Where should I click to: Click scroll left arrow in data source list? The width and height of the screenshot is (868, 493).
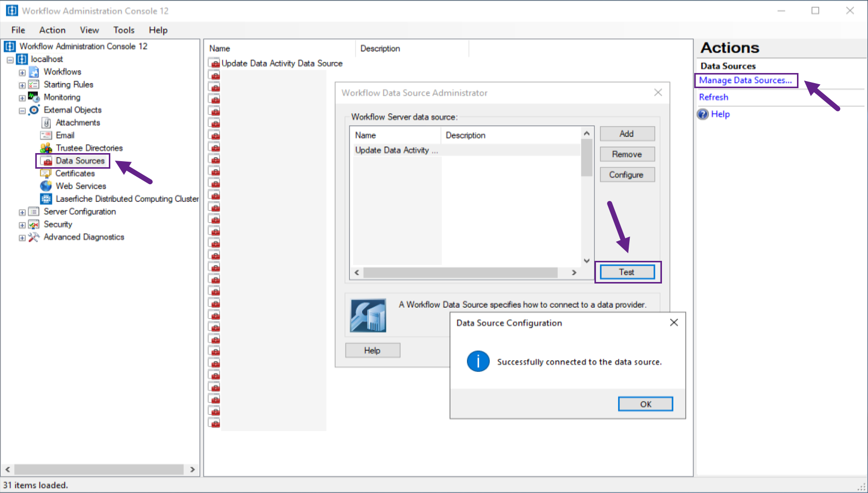(357, 272)
